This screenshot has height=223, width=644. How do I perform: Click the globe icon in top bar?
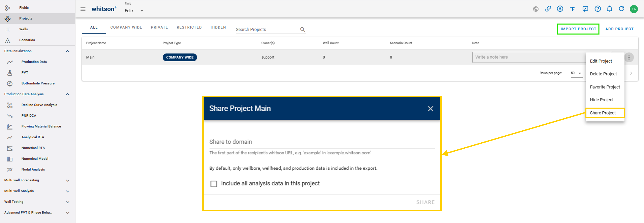coord(536,9)
